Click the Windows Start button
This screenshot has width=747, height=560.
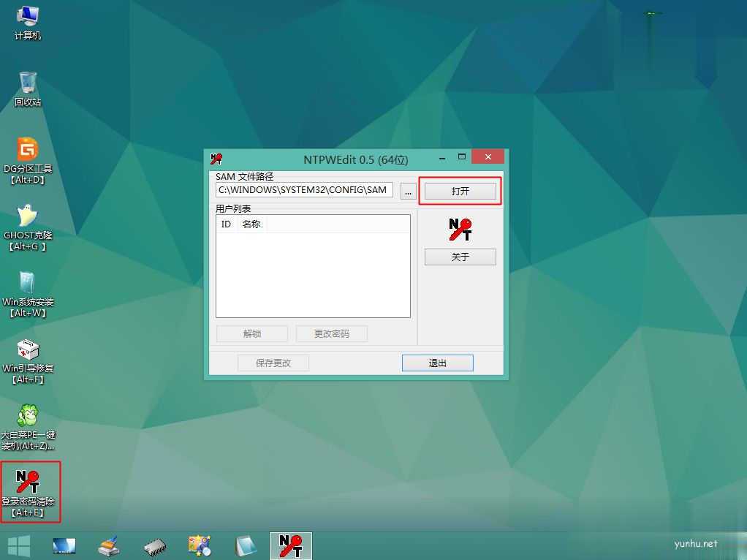(18, 545)
